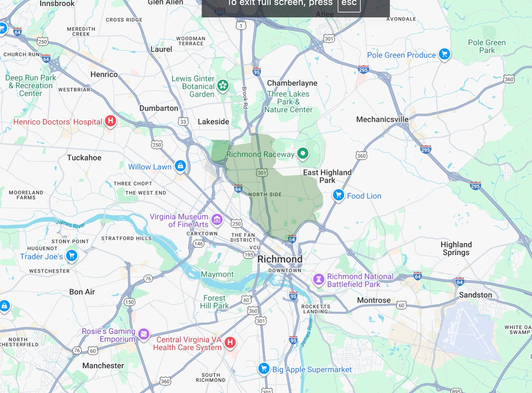This screenshot has height=393, width=532.
Task: Select the Food Lion shopping cart icon
Action: tap(338, 195)
